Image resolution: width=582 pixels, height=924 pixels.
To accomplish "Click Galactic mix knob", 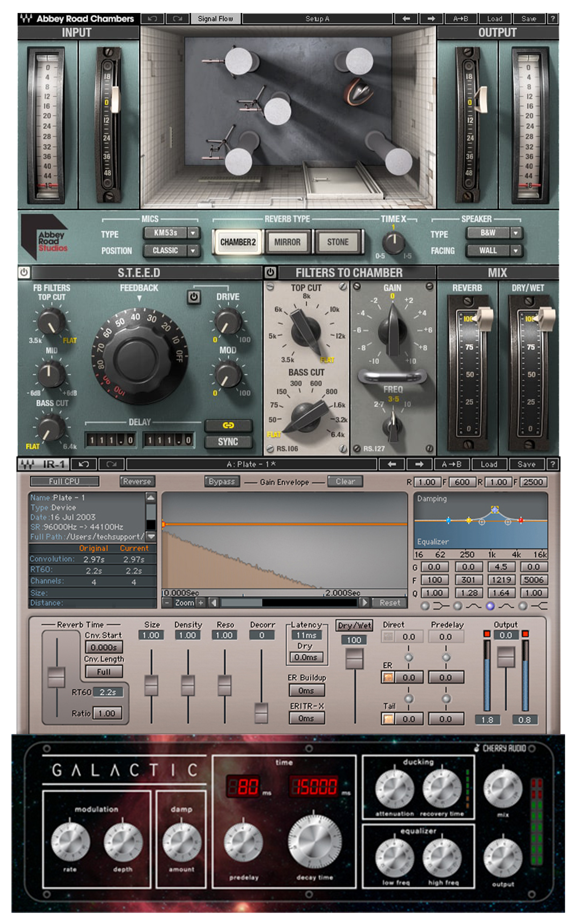I will [503, 788].
